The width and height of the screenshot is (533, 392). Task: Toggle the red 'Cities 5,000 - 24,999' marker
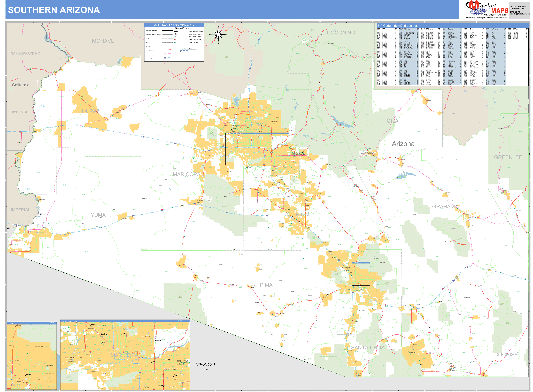coord(174,40)
